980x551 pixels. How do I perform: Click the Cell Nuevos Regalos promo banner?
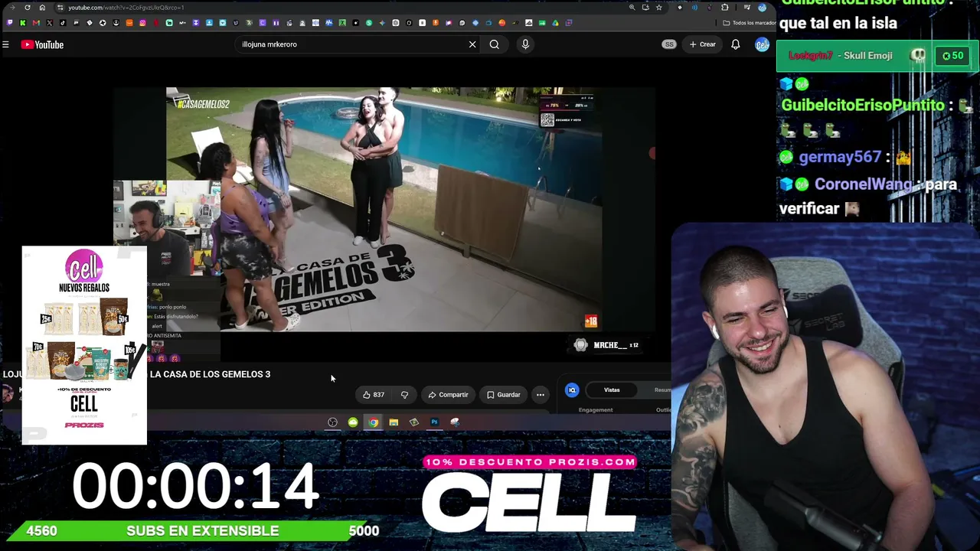[84, 345]
